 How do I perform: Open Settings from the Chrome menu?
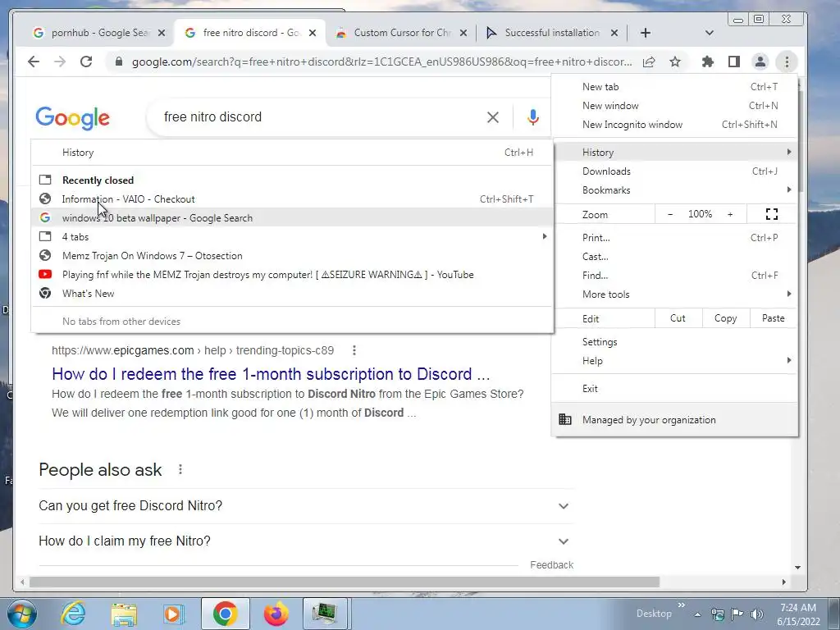click(674, 342)
